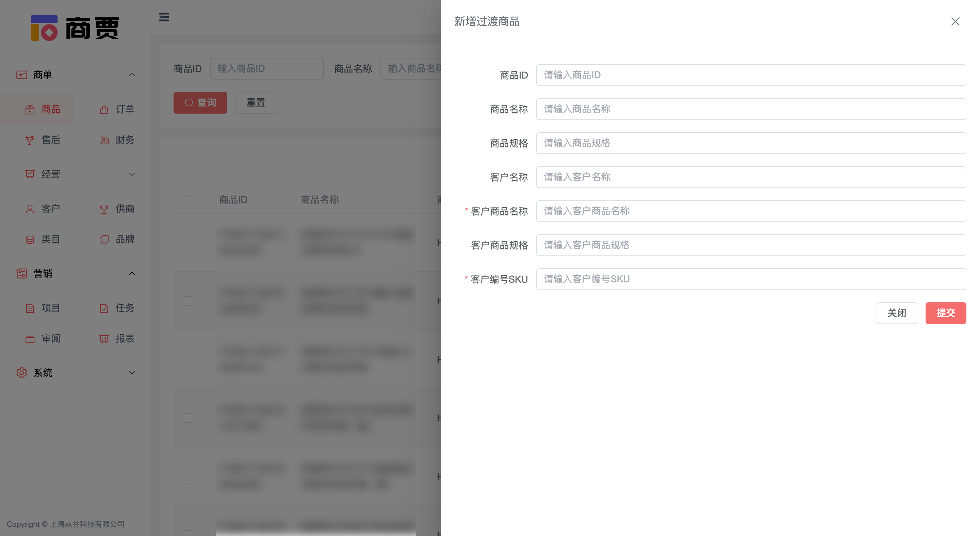Toggle the select-all checkbox in table header
This screenshot has height=536, width=980.
click(x=186, y=200)
